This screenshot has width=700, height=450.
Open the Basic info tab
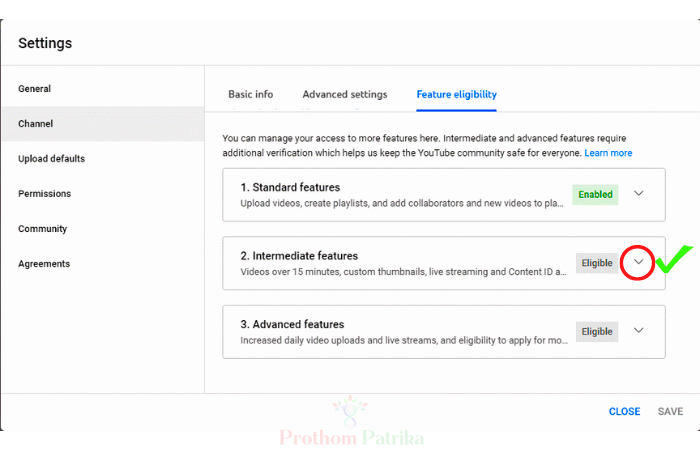coord(250,94)
